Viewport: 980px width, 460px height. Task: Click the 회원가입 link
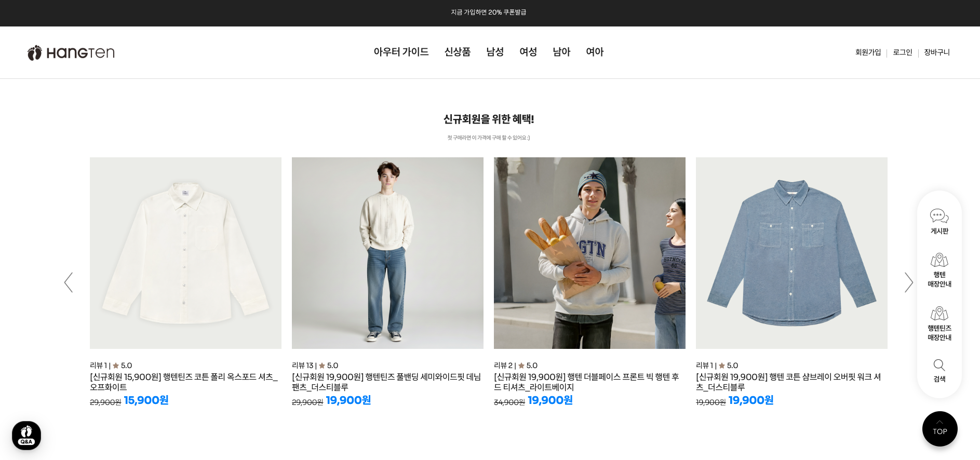(868, 52)
